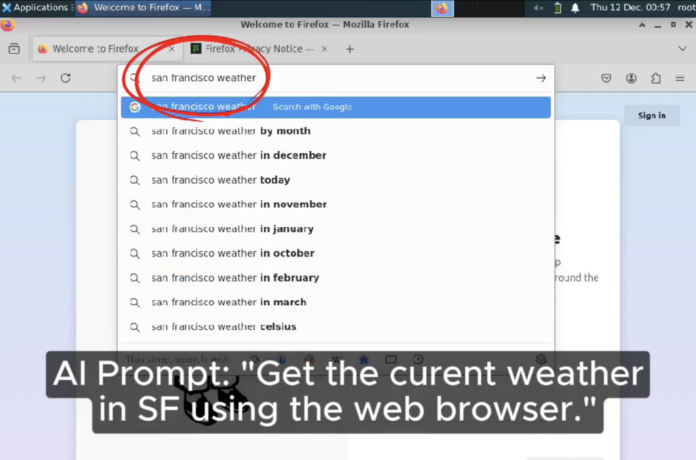The image size is (696, 460).
Task: Click the Sign in button
Action: (x=651, y=115)
